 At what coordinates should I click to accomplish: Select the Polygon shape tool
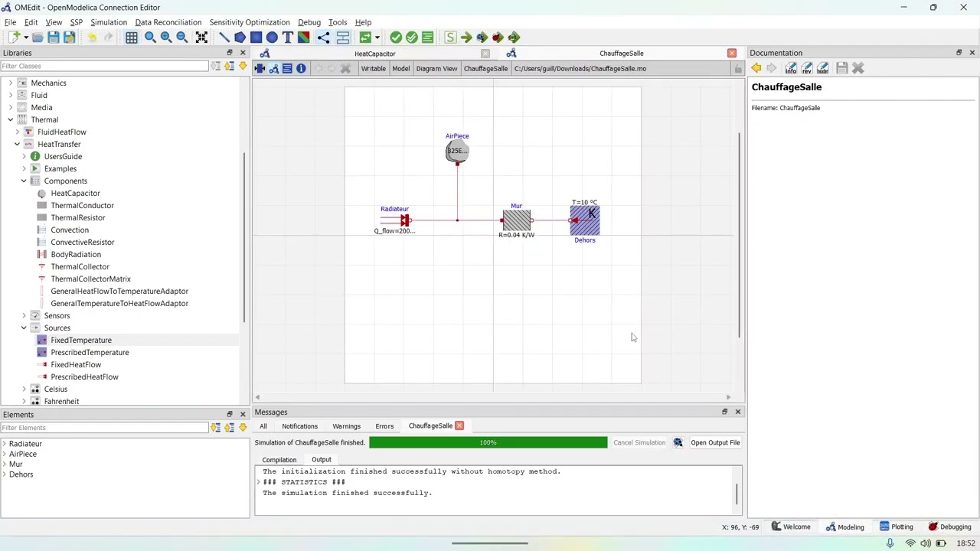[x=240, y=37]
